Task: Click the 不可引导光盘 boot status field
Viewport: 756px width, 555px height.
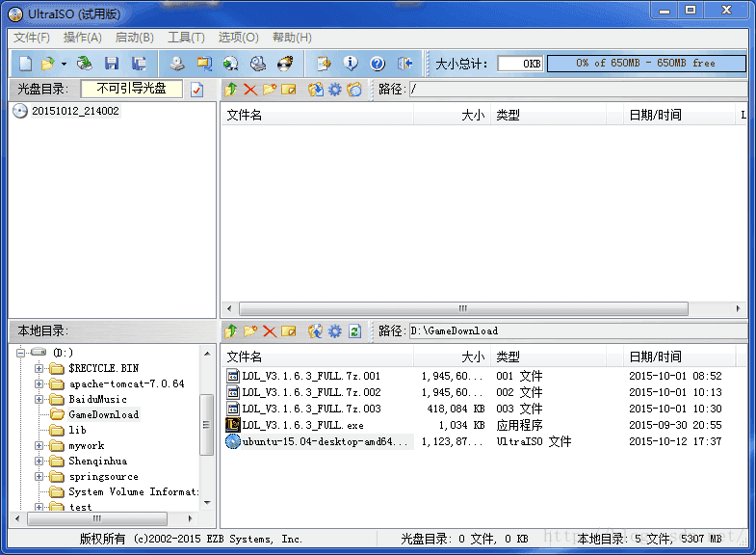Action: pos(131,89)
